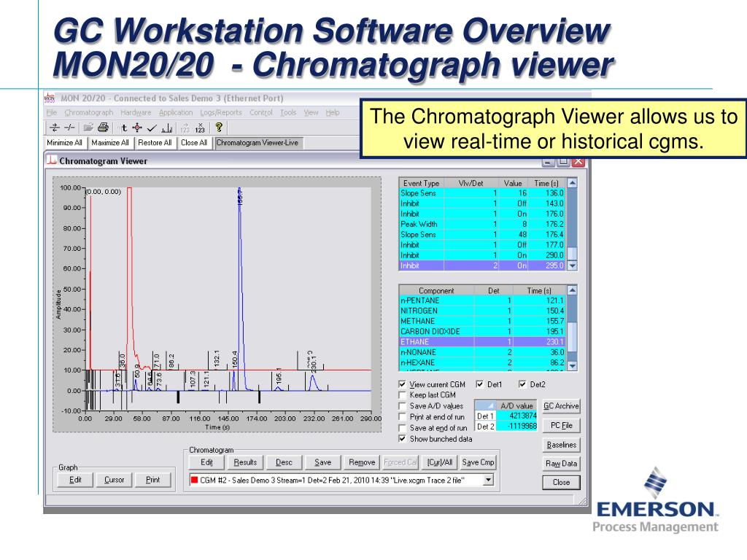Select the Peak Width event row
747x560 pixels.
click(483, 224)
